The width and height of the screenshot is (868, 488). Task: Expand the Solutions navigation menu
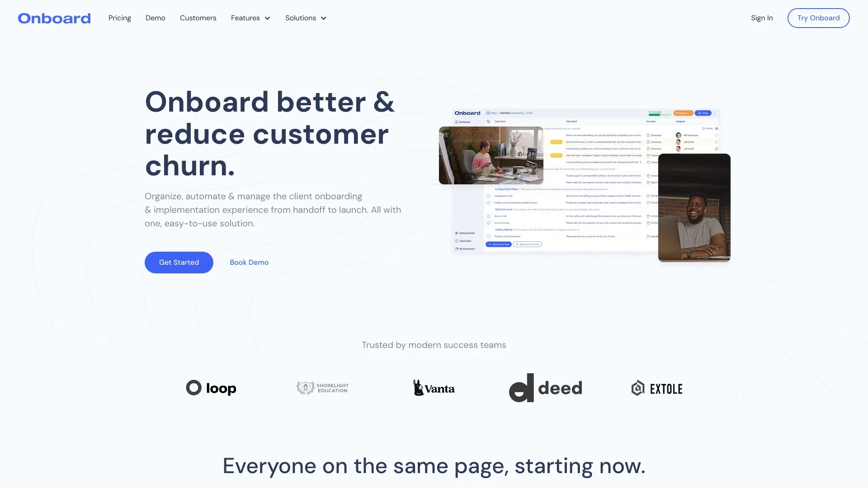306,18
